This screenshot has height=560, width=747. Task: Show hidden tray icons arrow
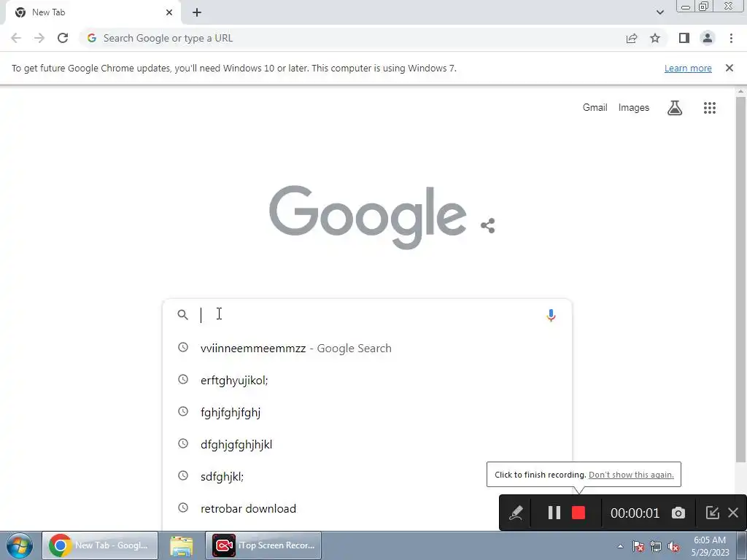point(620,546)
